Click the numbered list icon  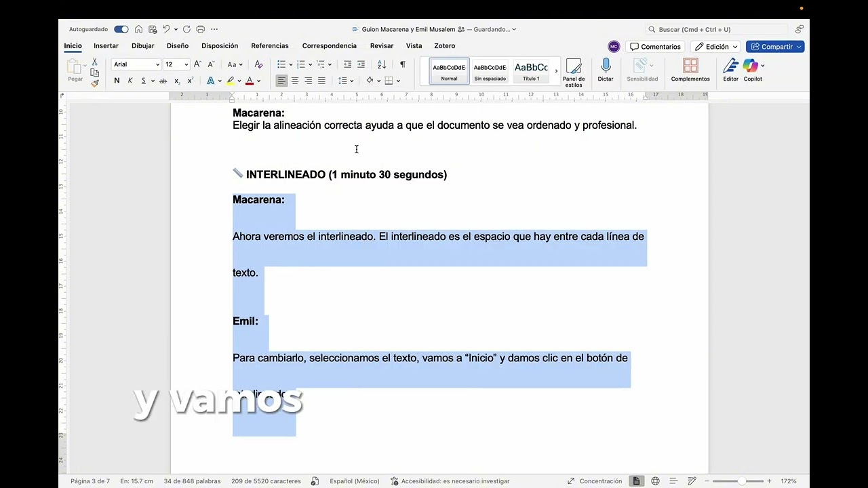click(x=301, y=64)
